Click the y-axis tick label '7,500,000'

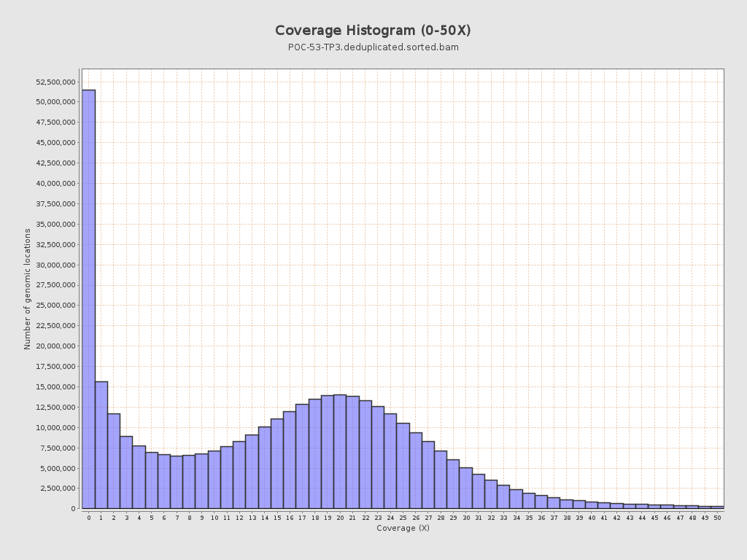[58, 448]
